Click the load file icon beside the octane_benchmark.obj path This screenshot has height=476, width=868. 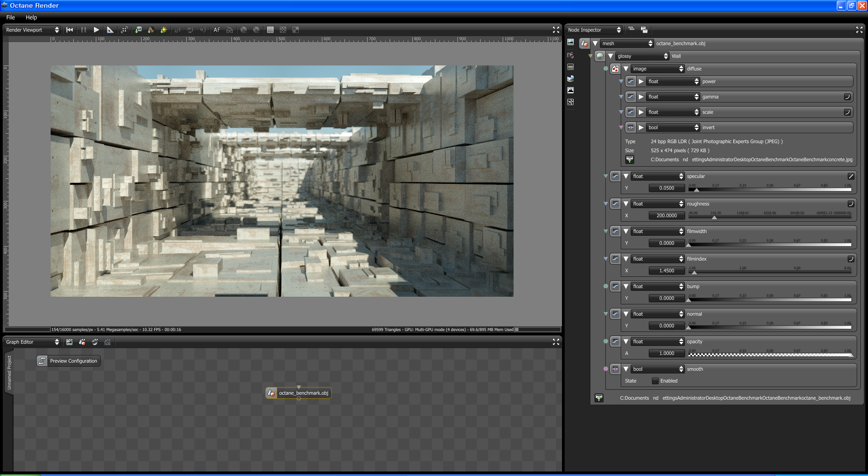click(599, 398)
